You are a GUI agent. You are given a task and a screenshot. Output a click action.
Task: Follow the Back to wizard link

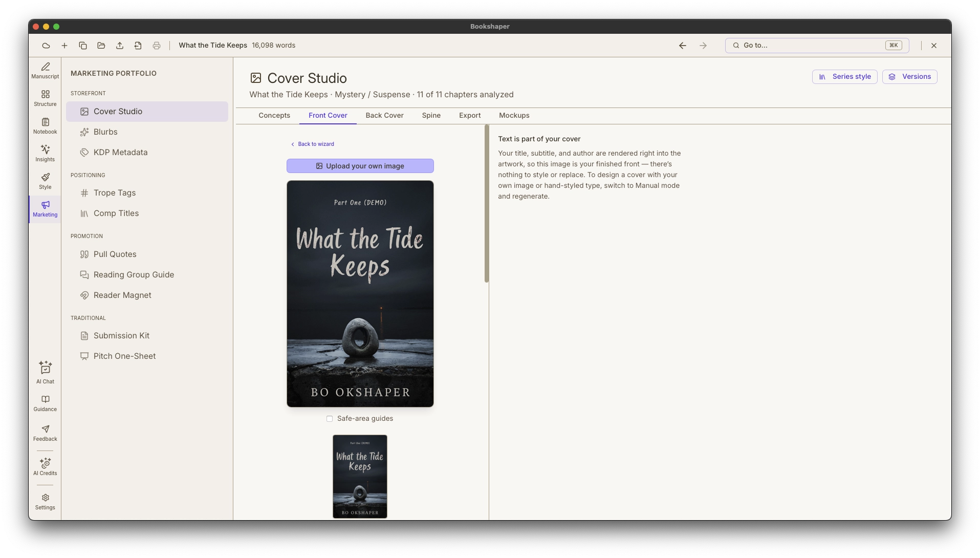pyautogui.click(x=313, y=144)
